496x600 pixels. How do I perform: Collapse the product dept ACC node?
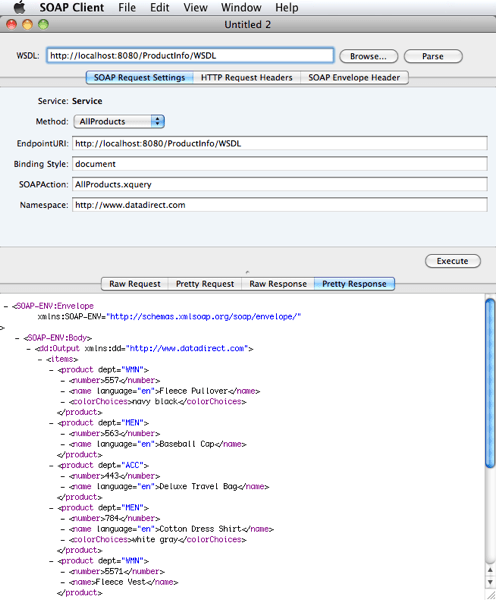pos(52,466)
